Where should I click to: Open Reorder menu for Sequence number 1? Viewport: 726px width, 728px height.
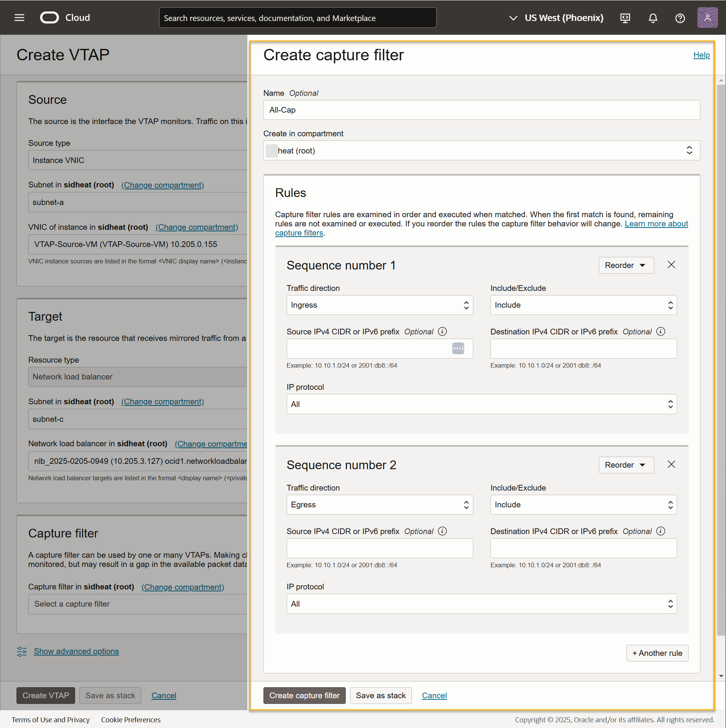click(626, 265)
